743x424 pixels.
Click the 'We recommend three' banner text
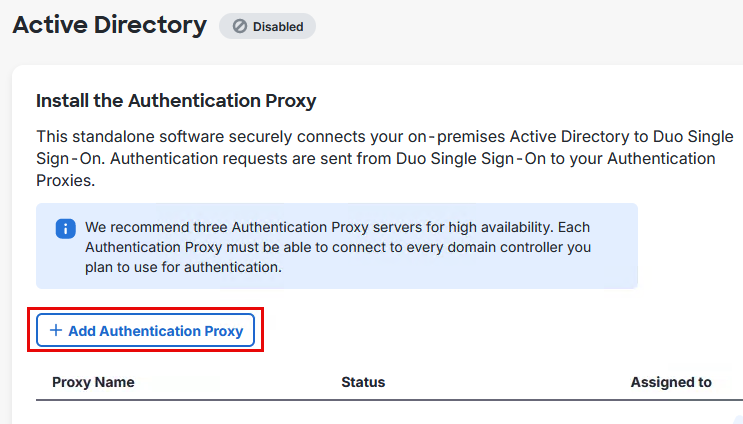150,227
